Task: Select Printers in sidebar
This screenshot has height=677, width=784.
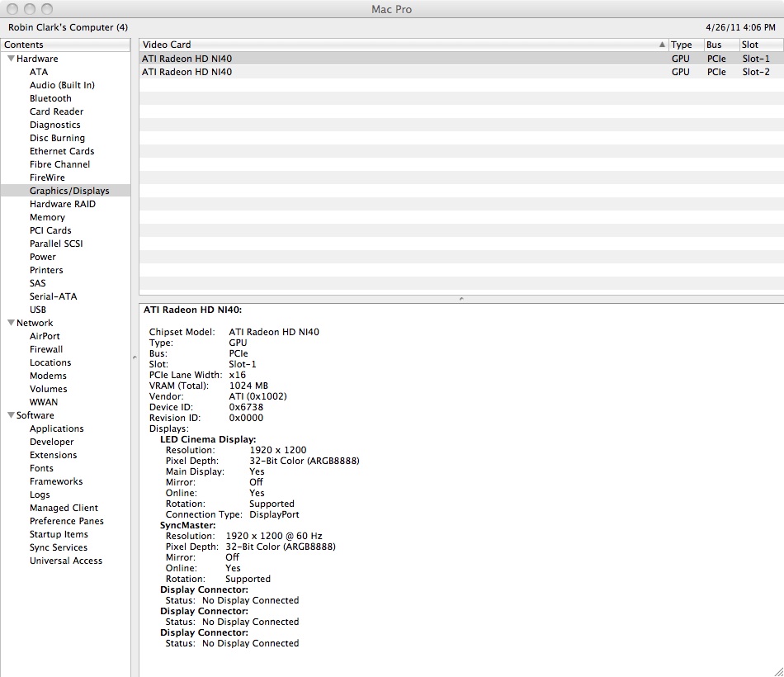Action: 46,270
